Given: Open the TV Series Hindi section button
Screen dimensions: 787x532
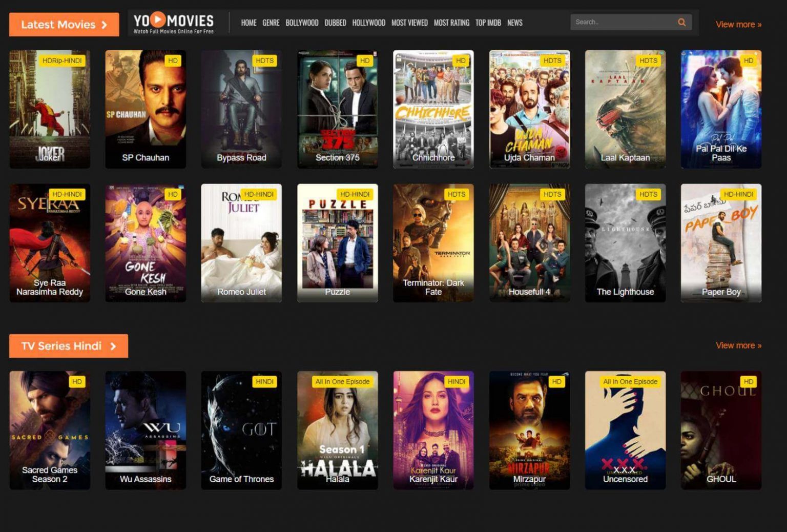Looking at the screenshot, I should 69,346.
